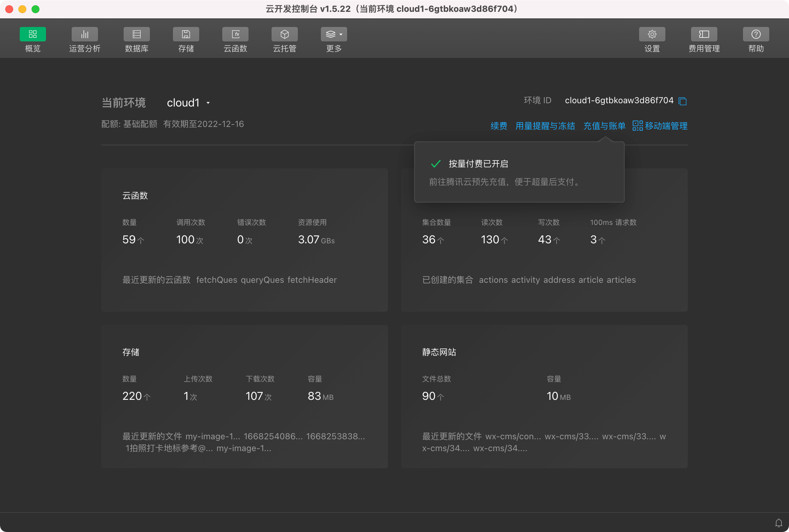789x532 pixels.
Task: Open the 云托管 cloud hosting icon
Action: [285, 34]
